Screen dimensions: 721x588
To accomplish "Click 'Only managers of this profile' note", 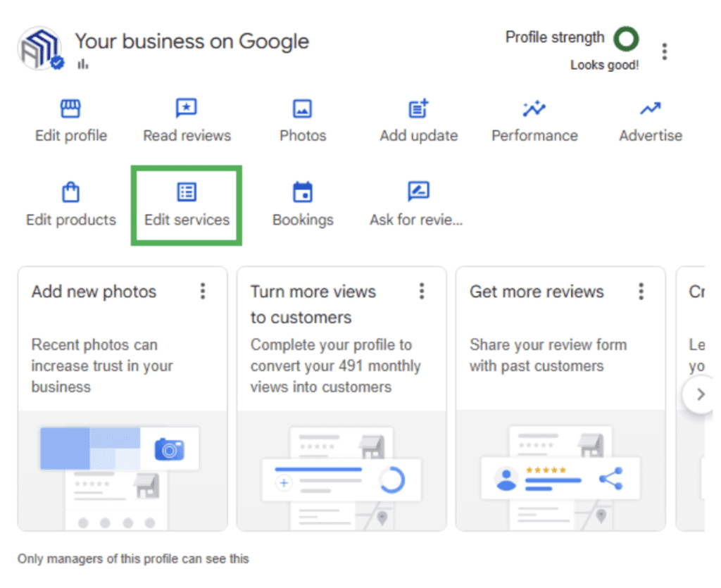I will (x=133, y=559).
